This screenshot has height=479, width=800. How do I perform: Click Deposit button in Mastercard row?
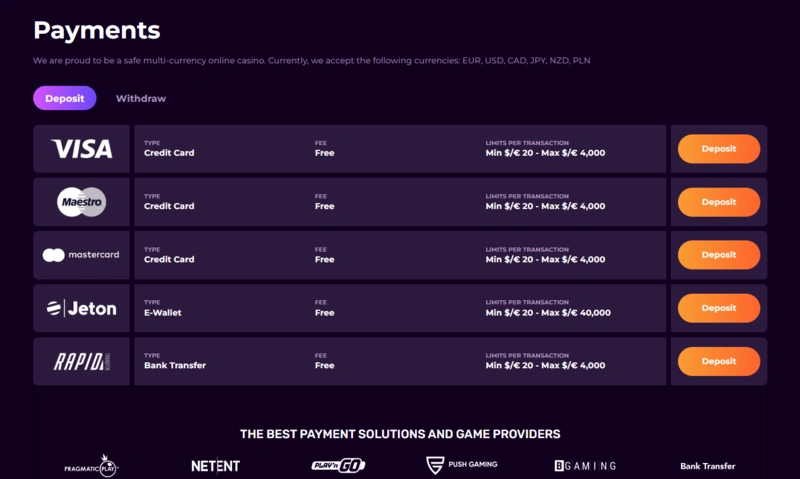[x=718, y=255]
